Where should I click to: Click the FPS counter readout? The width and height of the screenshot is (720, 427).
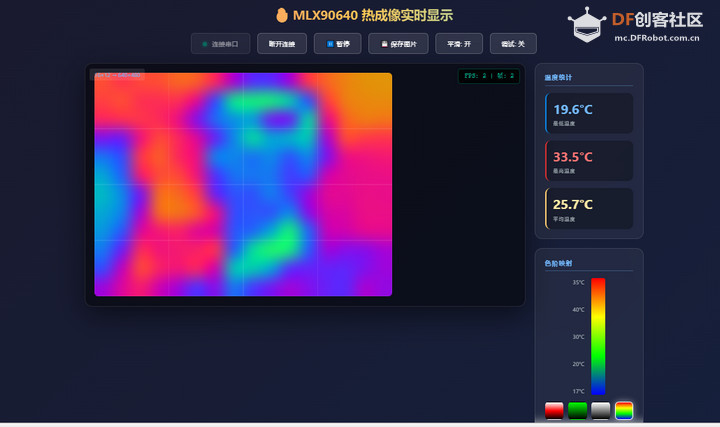pos(489,76)
